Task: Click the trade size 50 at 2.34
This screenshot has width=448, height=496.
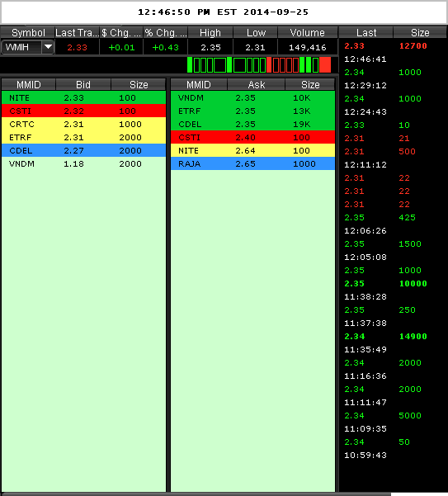Action: coord(404,442)
